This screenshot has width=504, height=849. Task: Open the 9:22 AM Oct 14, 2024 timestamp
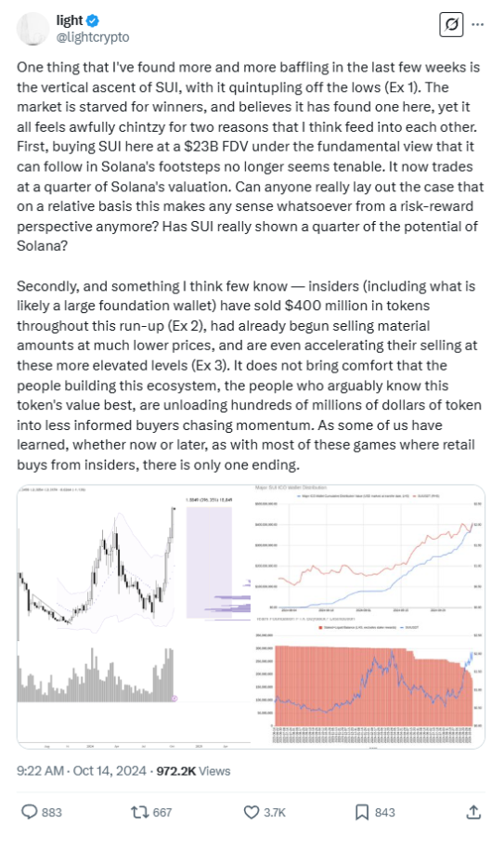(82, 770)
